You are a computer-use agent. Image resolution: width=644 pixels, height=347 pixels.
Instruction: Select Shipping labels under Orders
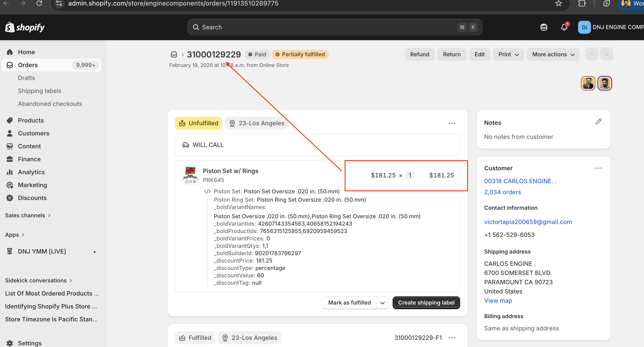click(39, 91)
